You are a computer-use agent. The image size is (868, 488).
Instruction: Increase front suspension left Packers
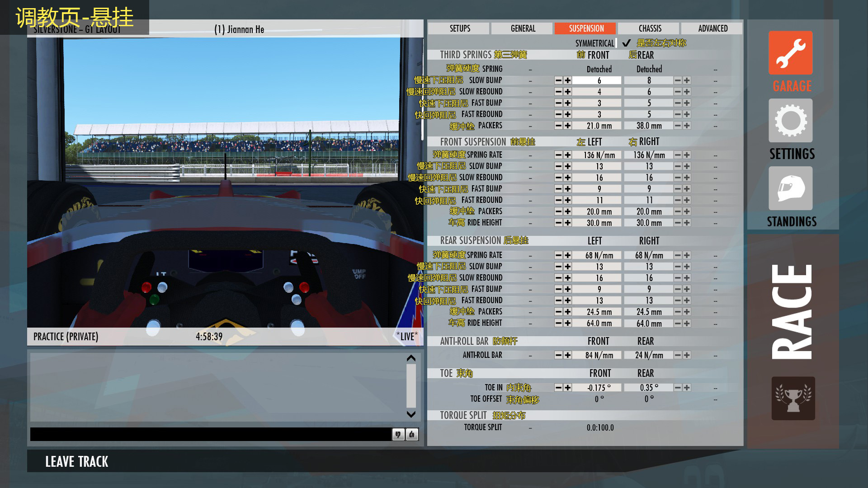tap(568, 211)
